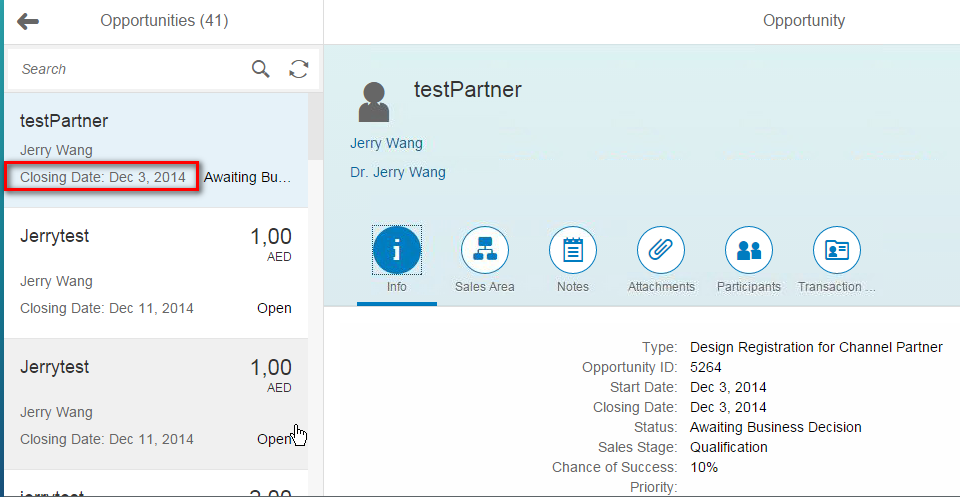The image size is (960, 497).
Task: Click the back arrow icon
Action: tap(28, 21)
